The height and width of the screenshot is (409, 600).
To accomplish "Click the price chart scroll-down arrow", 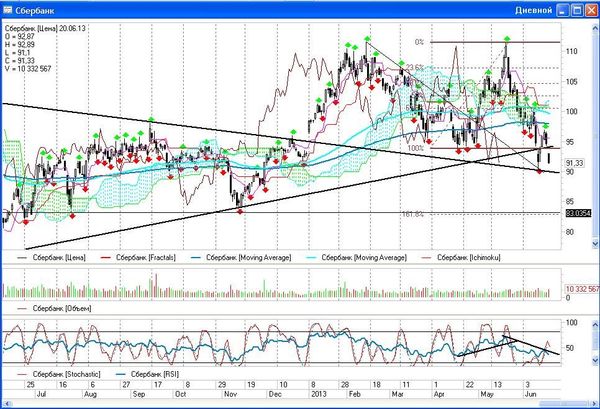I will click(595, 243).
